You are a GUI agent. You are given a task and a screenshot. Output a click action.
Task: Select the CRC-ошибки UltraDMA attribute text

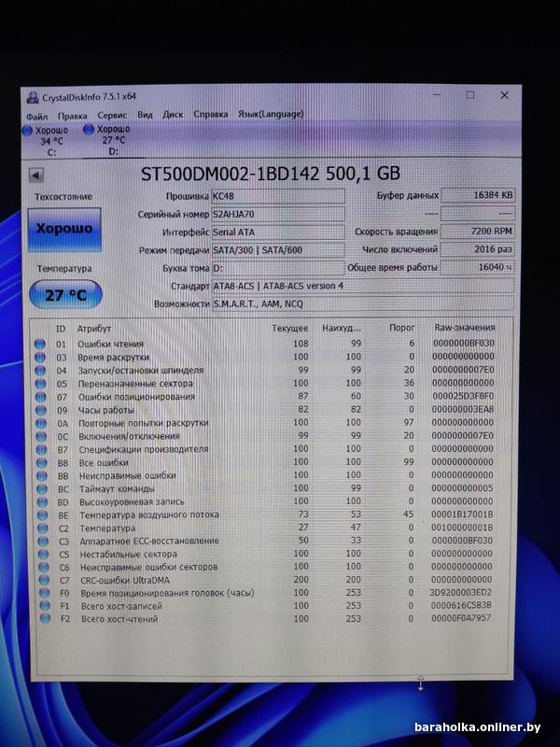(x=125, y=580)
